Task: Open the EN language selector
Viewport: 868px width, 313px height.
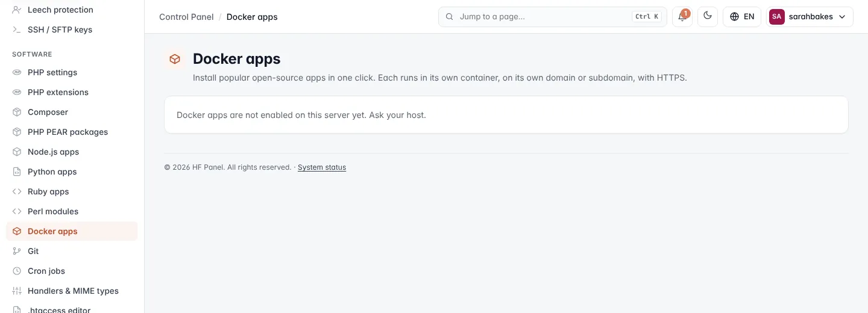Action: [x=742, y=17]
